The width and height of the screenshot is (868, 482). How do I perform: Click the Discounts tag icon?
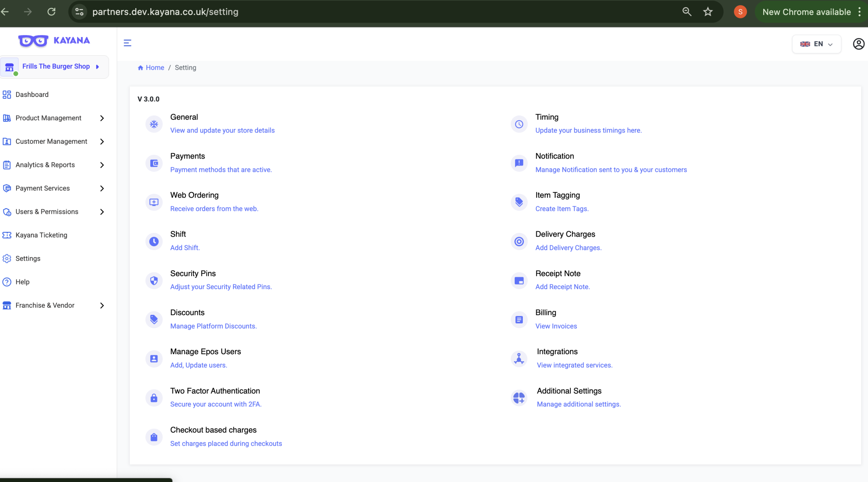tap(154, 320)
